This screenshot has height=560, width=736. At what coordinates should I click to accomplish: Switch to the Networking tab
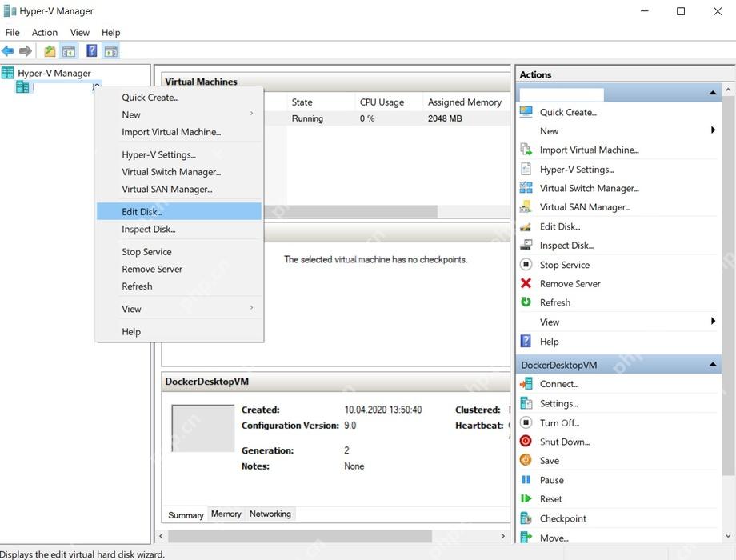coord(270,514)
